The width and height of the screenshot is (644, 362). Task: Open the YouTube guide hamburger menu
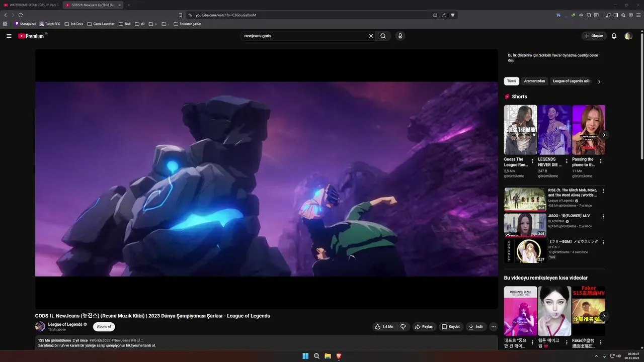[9, 36]
